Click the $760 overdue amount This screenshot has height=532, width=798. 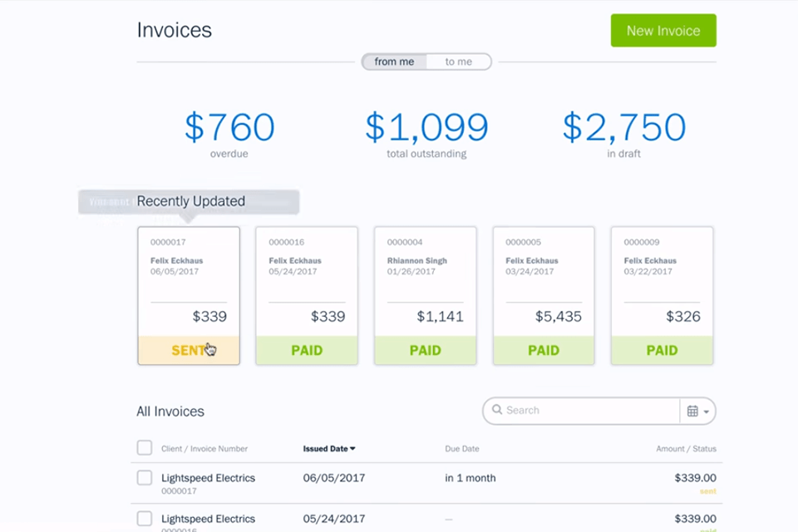click(x=229, y=127)
